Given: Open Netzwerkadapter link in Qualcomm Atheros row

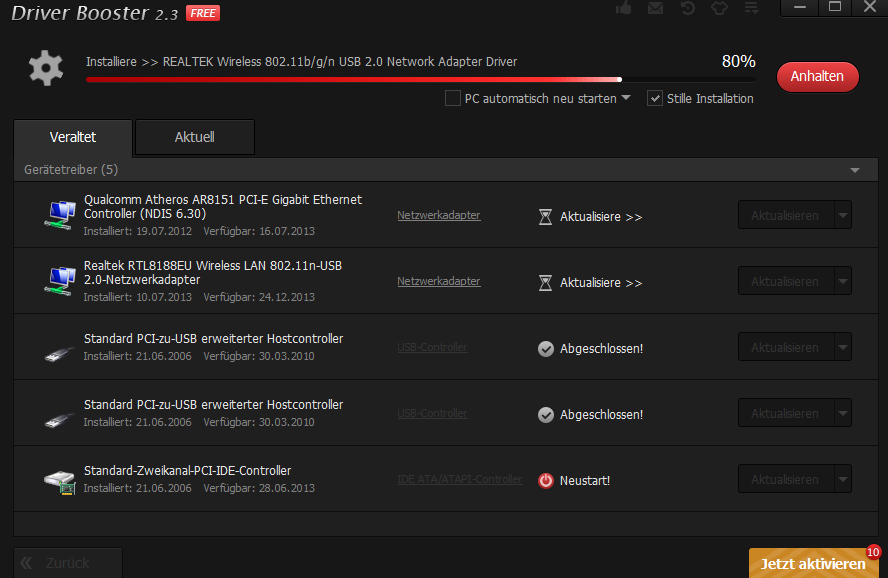Looking at the screenshot, I should [439, 215].
